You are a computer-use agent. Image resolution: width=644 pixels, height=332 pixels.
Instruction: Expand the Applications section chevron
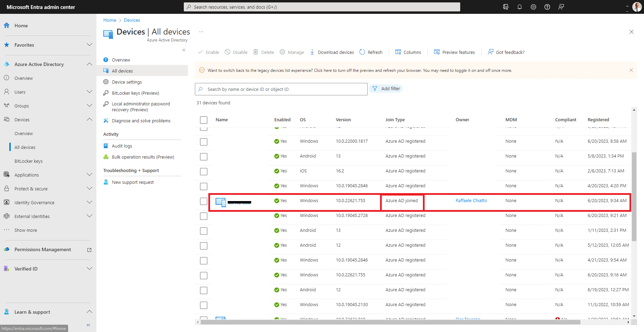pyautogui.click(x=89, y=174)
